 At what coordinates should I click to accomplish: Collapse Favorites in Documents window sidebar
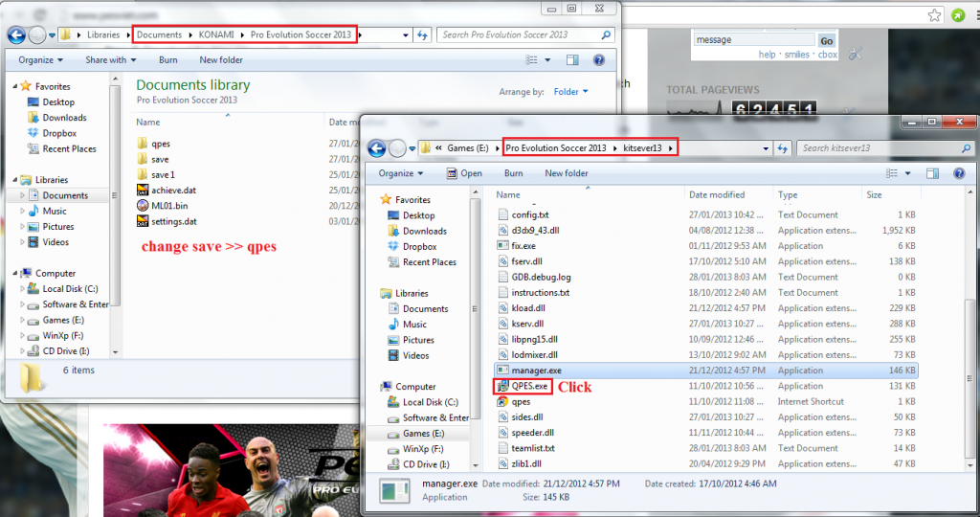[15, 86]
